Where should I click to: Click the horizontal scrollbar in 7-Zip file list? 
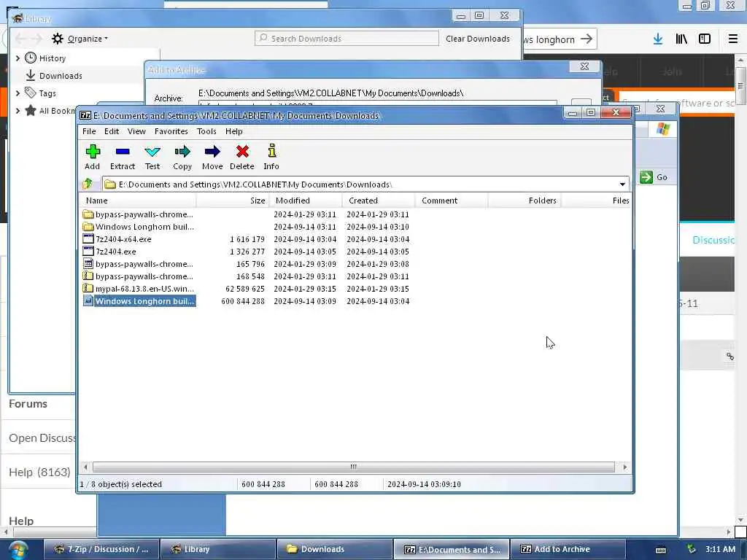click(354, 467)
